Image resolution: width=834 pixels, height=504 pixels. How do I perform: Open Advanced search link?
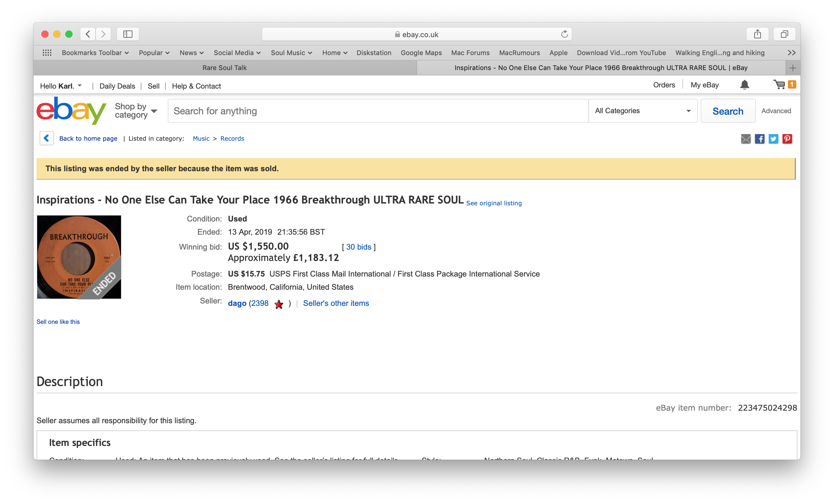tap(776, 111)
